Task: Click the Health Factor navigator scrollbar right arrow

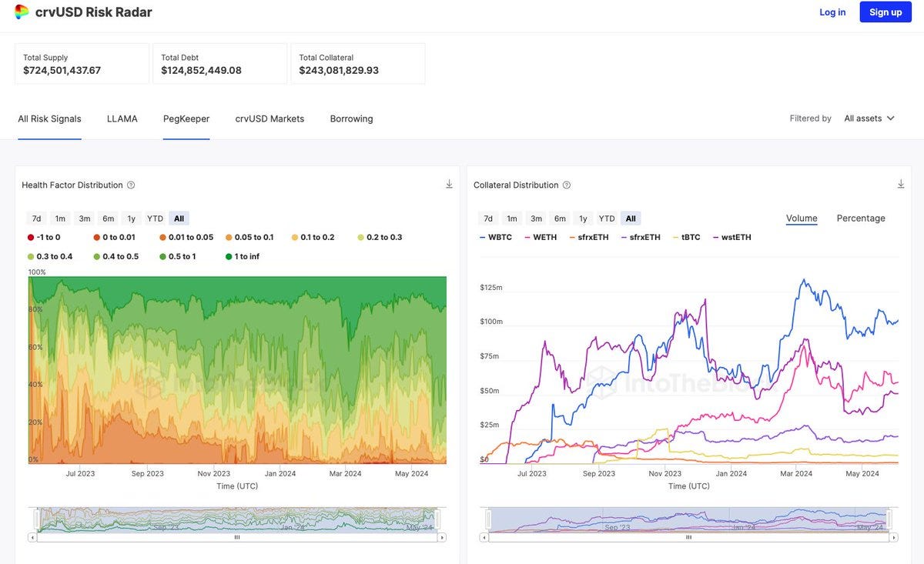Action: tap(441, 538)
